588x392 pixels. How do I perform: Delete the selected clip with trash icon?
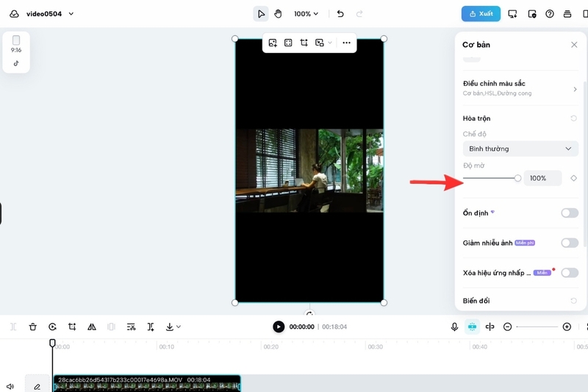32,327
